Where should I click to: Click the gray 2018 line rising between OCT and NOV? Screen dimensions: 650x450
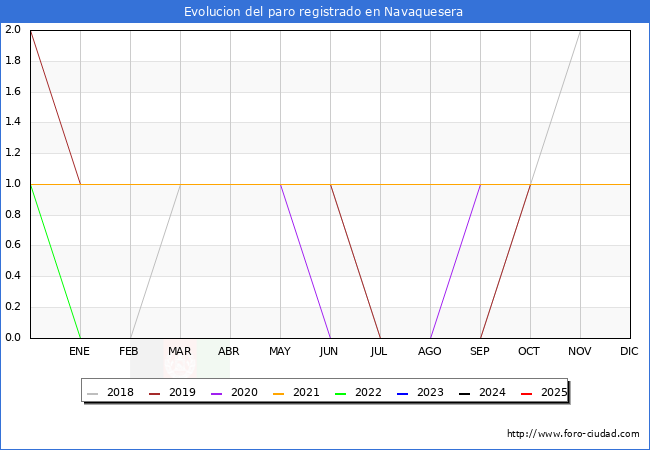[555, 107]
